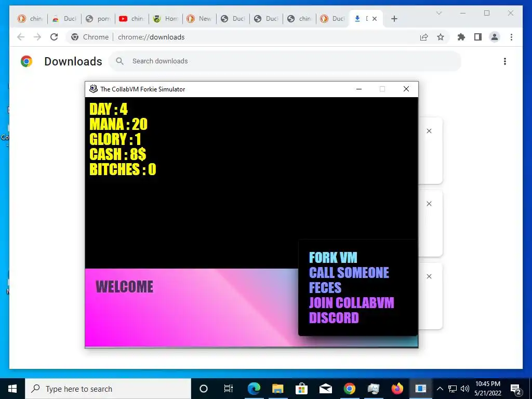Click the active Forkie Simulator taskbar icon

[x=421, y=389]
